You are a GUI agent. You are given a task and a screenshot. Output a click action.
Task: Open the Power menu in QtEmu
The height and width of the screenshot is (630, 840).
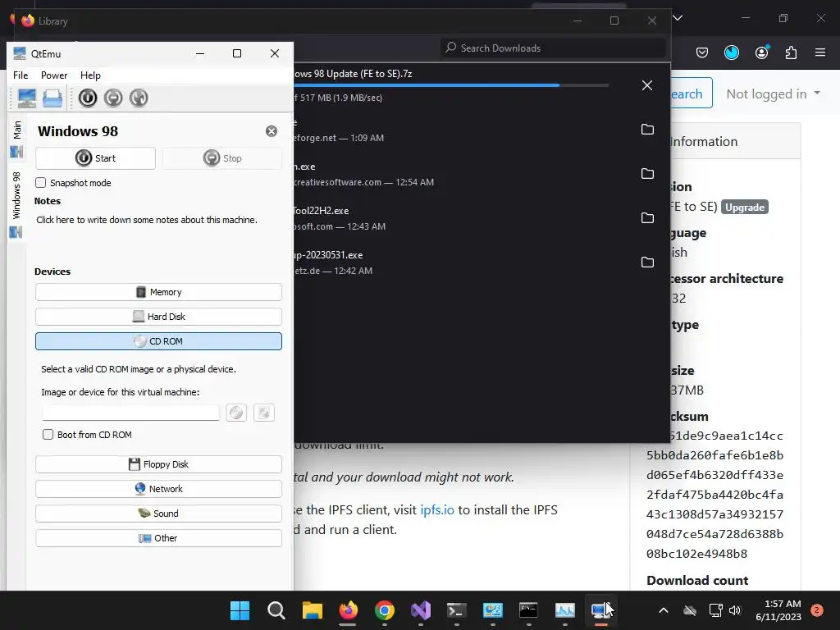click(x=54, y=75)
